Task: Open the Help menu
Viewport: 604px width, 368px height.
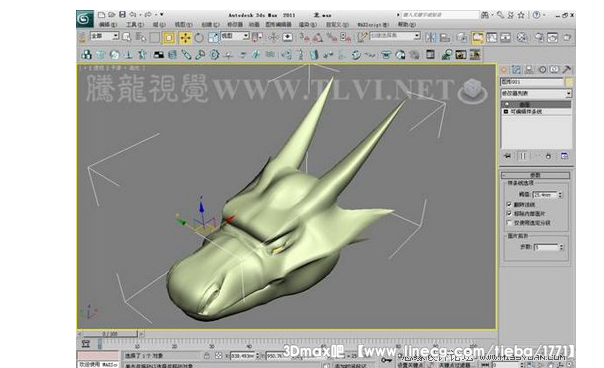Action: (x=406, y=25)
